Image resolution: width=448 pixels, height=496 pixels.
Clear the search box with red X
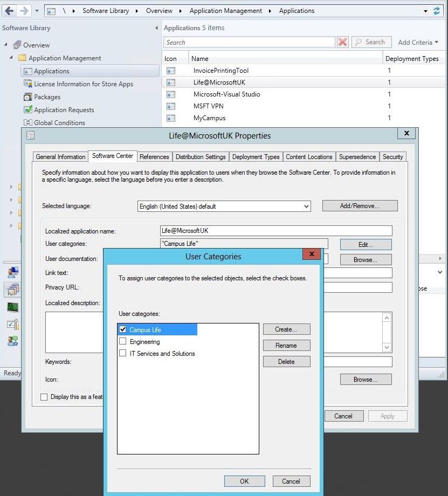pos(342,42)
